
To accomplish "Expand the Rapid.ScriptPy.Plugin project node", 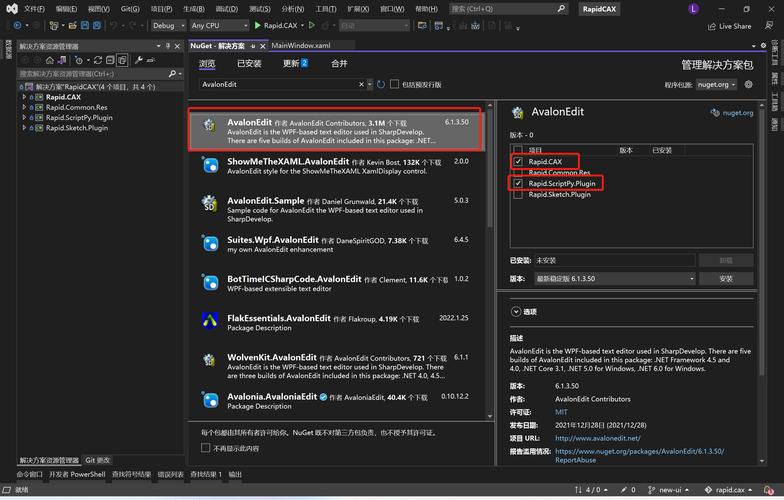I will tap(24, 118).
